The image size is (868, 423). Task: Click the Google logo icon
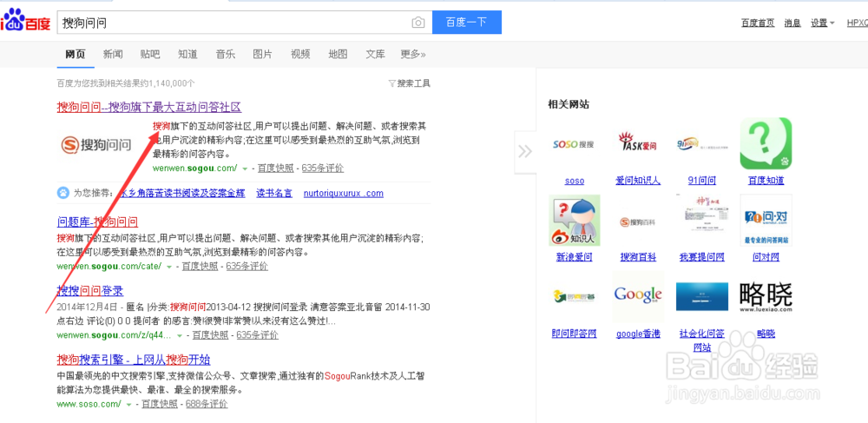tap(638, 297)
